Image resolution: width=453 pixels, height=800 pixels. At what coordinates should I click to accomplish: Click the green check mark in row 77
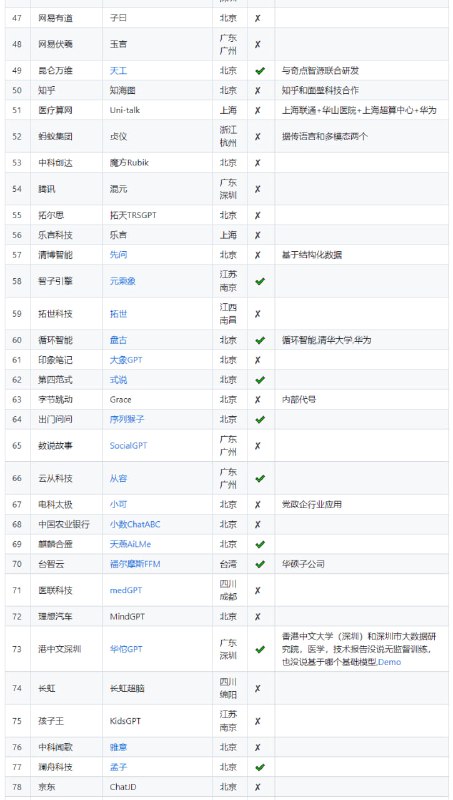click(260, 767)
